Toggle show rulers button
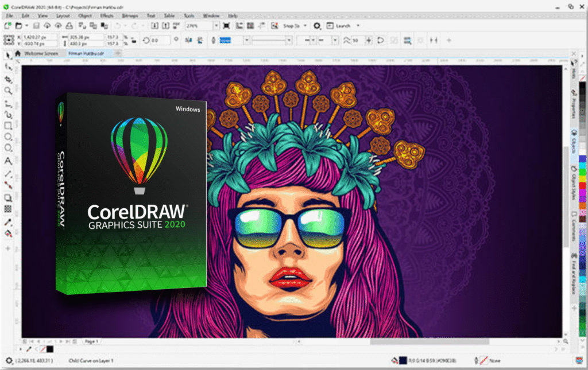 [239, 25]
